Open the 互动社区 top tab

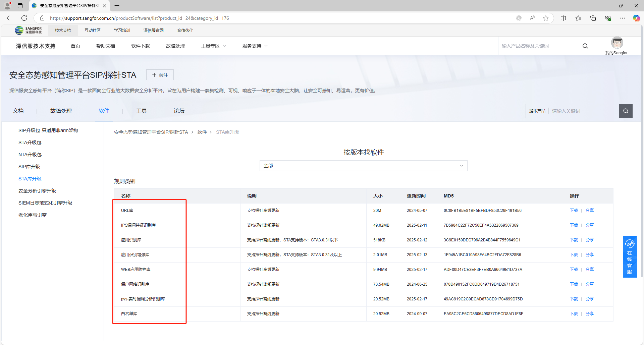click(x=93, y=31)
